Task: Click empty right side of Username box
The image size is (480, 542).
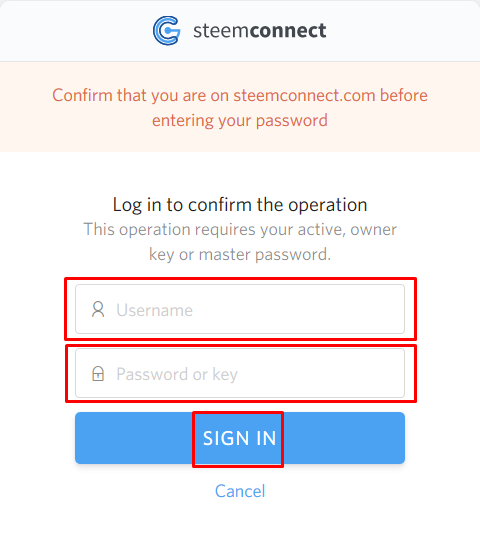Action: 311,309
